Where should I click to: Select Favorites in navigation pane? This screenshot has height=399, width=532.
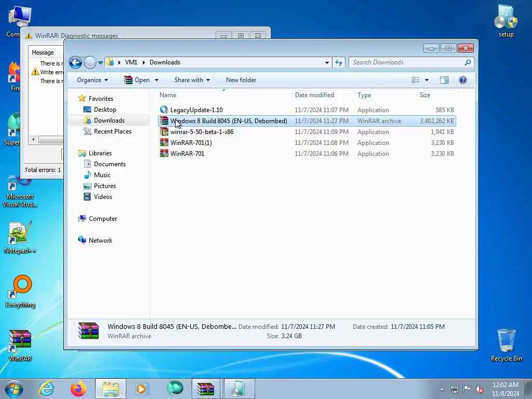coord(101,99)
